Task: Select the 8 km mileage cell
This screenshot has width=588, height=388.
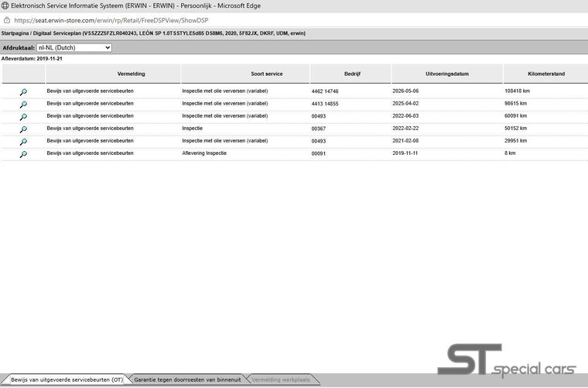Action: [510, 153]
